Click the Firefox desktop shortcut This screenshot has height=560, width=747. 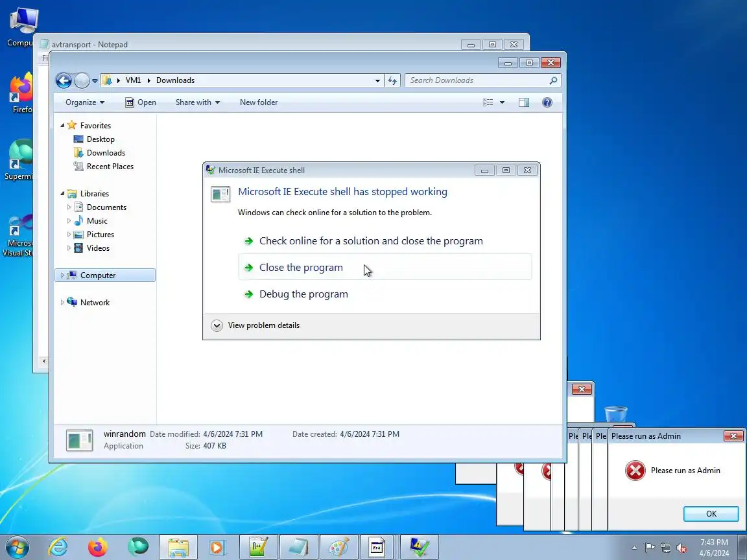click(x=22, y=94)
